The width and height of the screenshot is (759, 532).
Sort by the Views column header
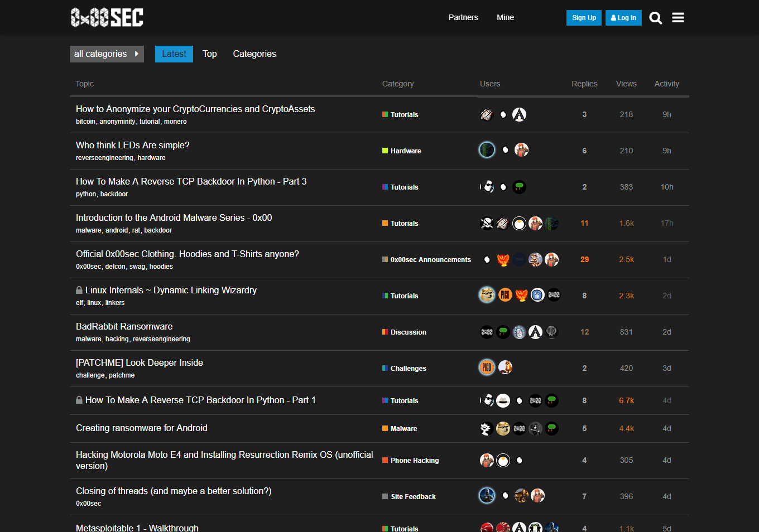pyautogui.click(x=626, y=84)
